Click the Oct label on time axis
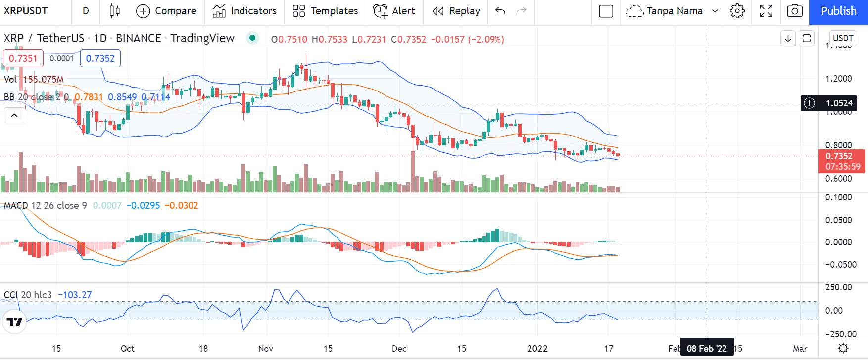The width and height of the screenshot is (868, 364). coord(128,348)
